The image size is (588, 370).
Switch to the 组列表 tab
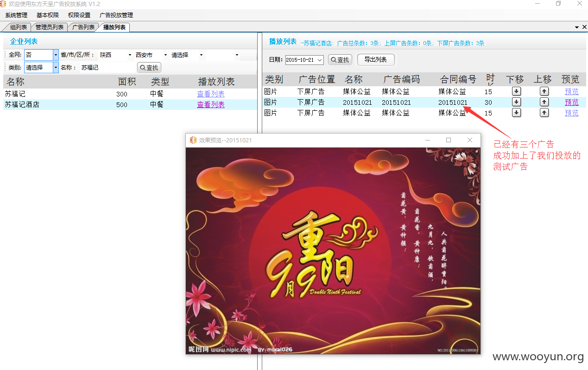tap(19, 27)
